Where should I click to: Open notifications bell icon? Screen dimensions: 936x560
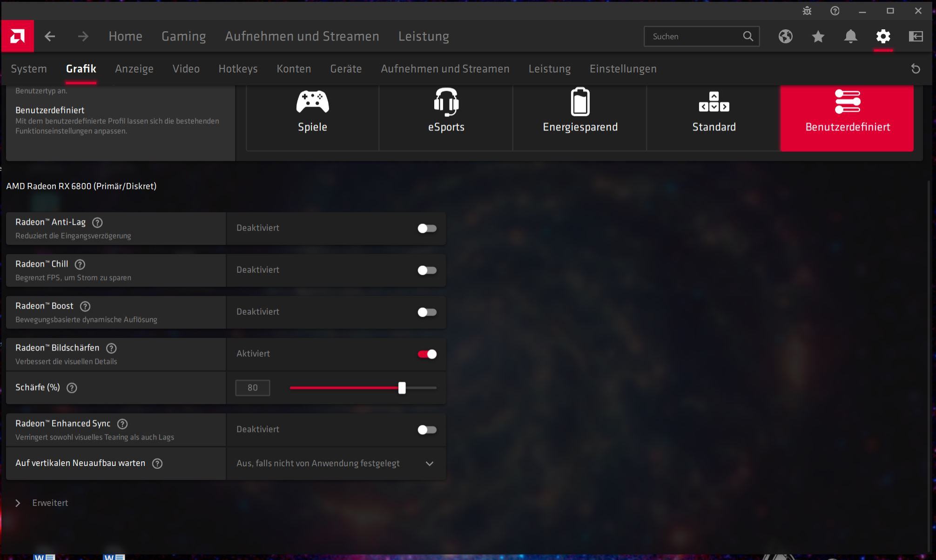pos(850,36)
